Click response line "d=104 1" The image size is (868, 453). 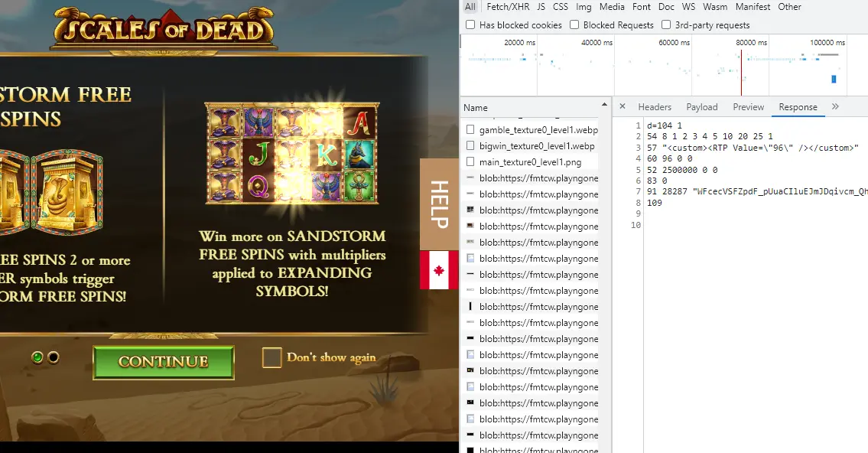[665, 125]
